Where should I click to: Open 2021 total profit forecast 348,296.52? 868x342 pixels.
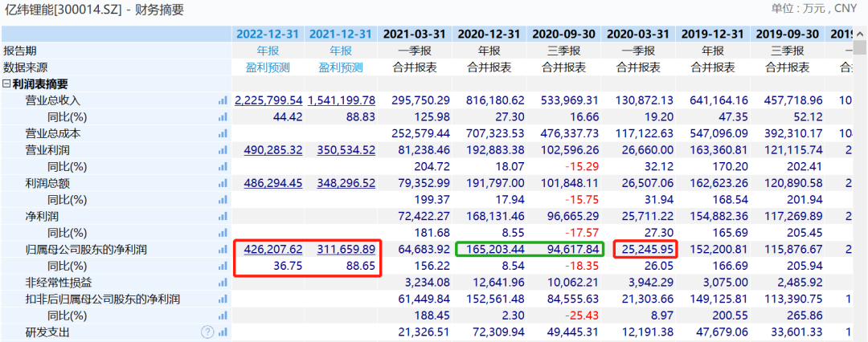346,183
